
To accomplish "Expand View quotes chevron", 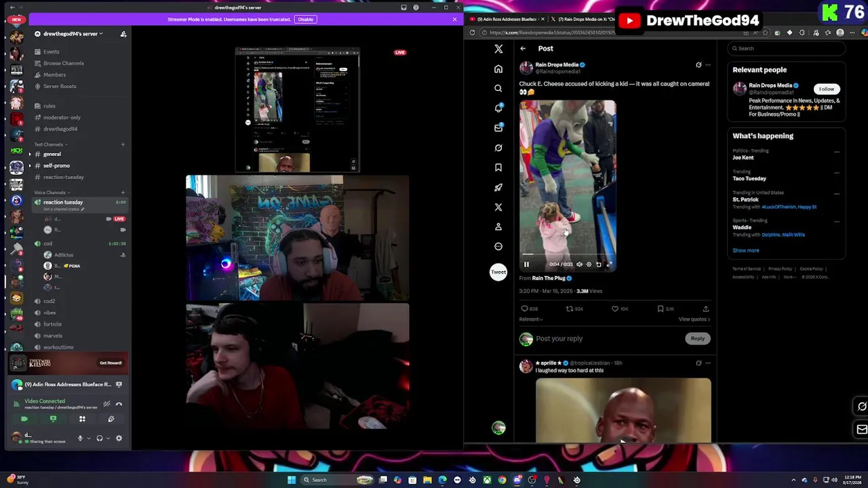I will click(x=694, y=319).
